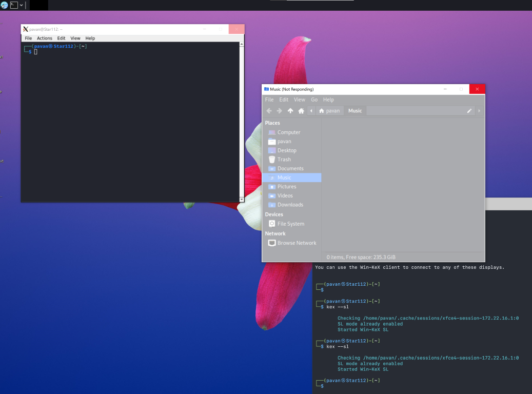Screen dimensions: 532x394
Task: Open Browse Network under Network
Action: tap(297, 243)
